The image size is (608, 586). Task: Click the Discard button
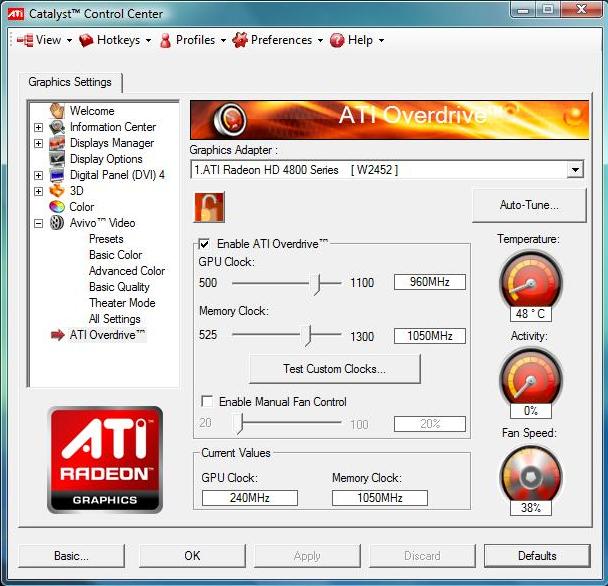point(422,556)
